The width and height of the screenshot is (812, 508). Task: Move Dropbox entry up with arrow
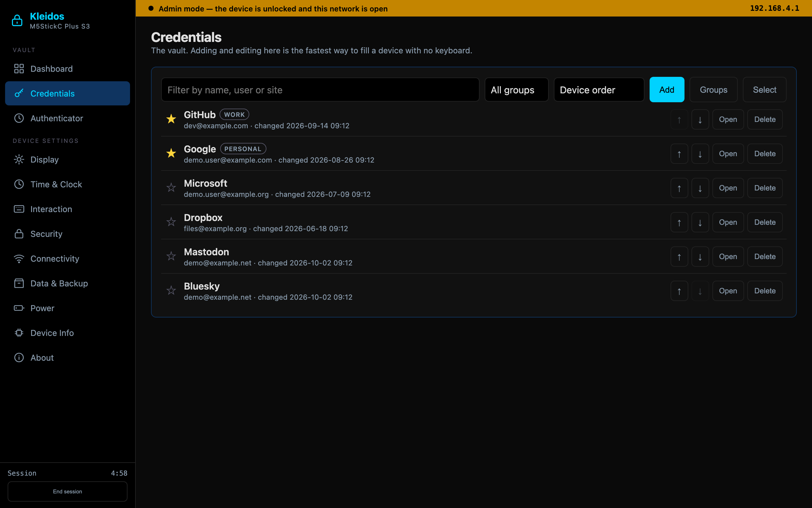(x=679, y=222)
